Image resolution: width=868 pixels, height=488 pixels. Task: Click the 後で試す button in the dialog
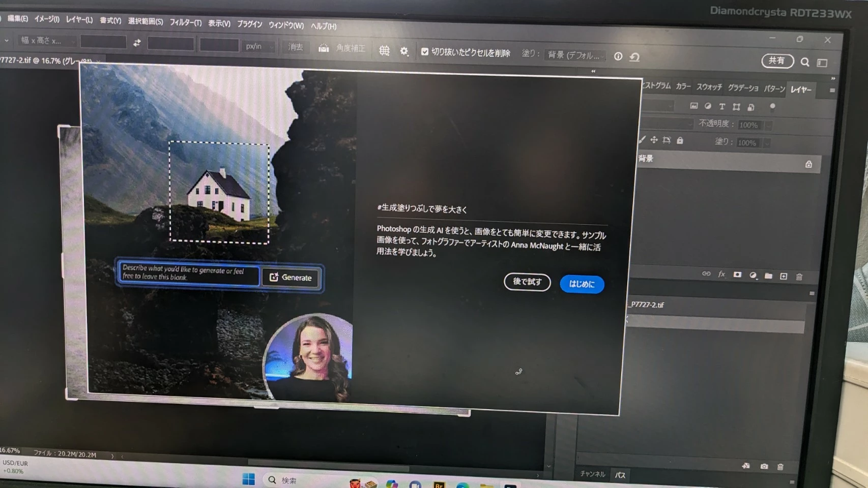tap(527, 282)
